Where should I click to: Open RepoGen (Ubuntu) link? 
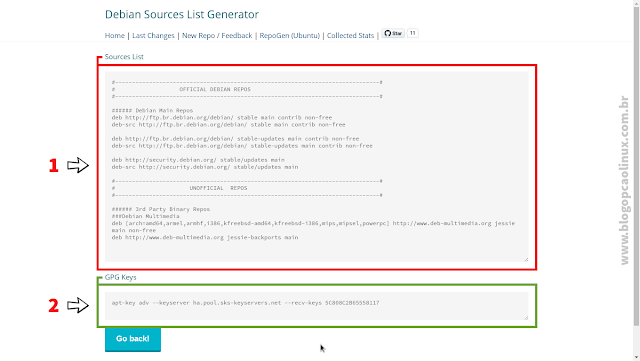290,36
